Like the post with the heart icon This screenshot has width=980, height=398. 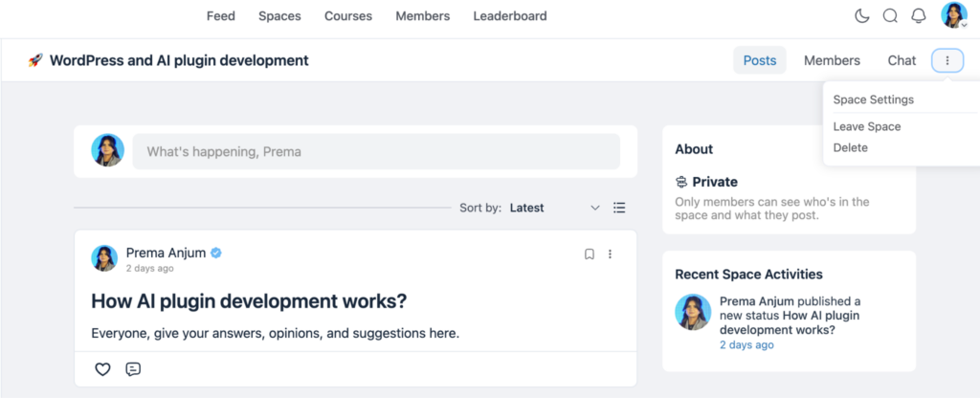tap(102, 369)
